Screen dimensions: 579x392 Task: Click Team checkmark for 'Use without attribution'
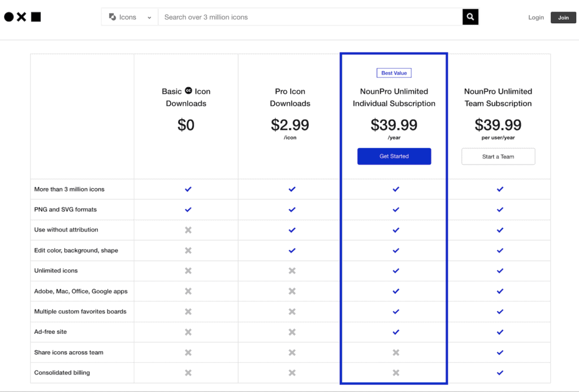500,230
